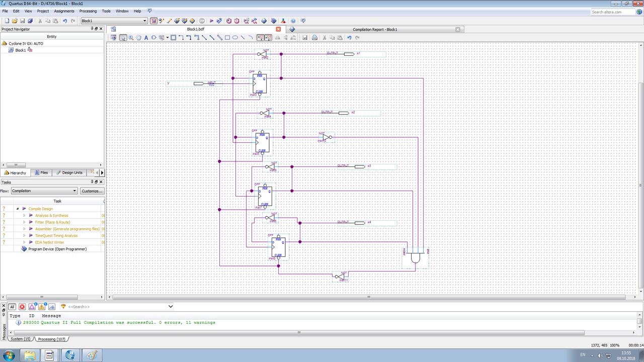The height and width of the screenshot is (362, 644).
Task: Pick the Oval drawing tool
Action: click(235, 38)
